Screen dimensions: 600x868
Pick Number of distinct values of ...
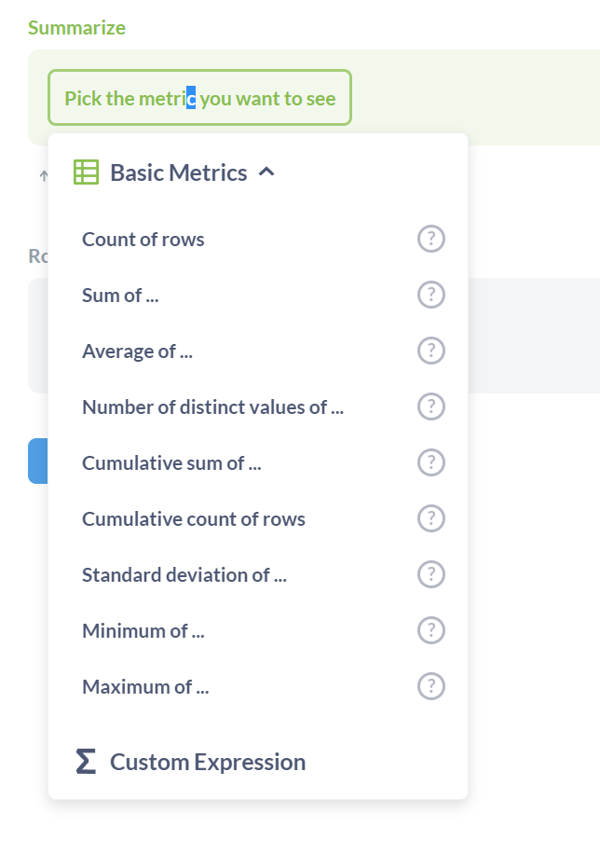coord(212,407)
